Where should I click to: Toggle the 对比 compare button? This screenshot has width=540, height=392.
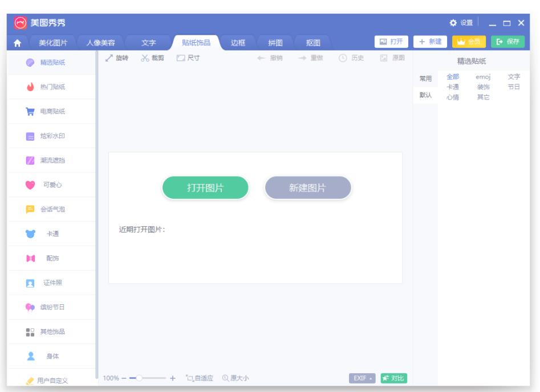pyautogui.click(x=393, y=378)
